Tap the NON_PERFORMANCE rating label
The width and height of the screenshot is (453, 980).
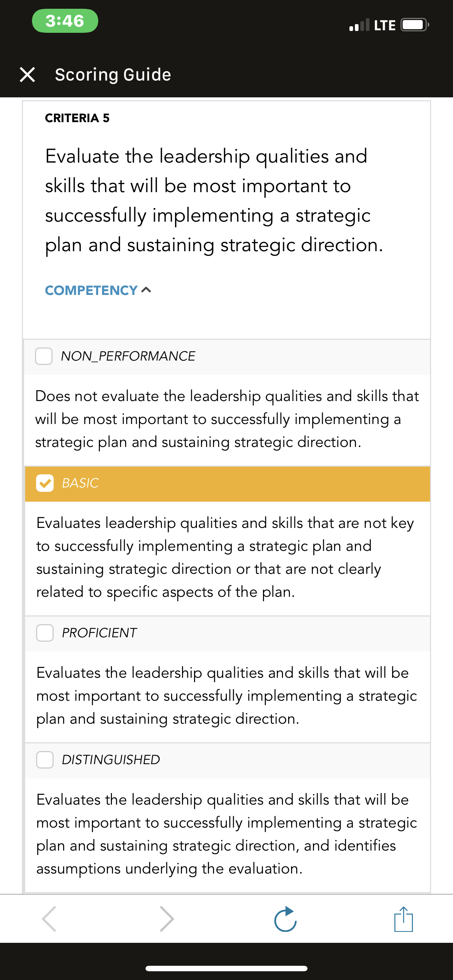tap(128, 356)
